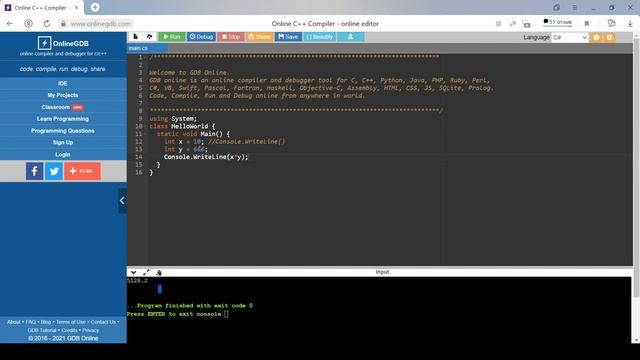Image resolution: width=640 pixels, height=360 pixels.
Task: Run the program with green Run button
Action: coord(172,37)
